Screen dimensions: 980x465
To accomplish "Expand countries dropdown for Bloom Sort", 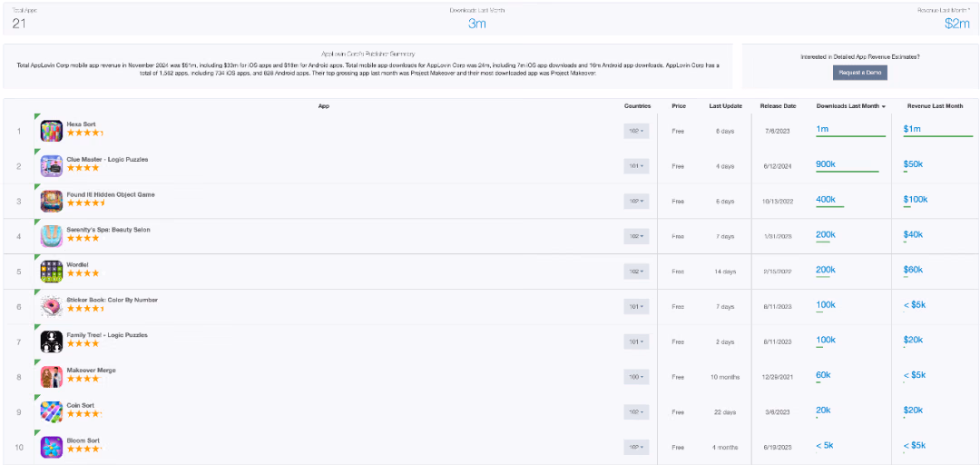I will coord(636,447).
